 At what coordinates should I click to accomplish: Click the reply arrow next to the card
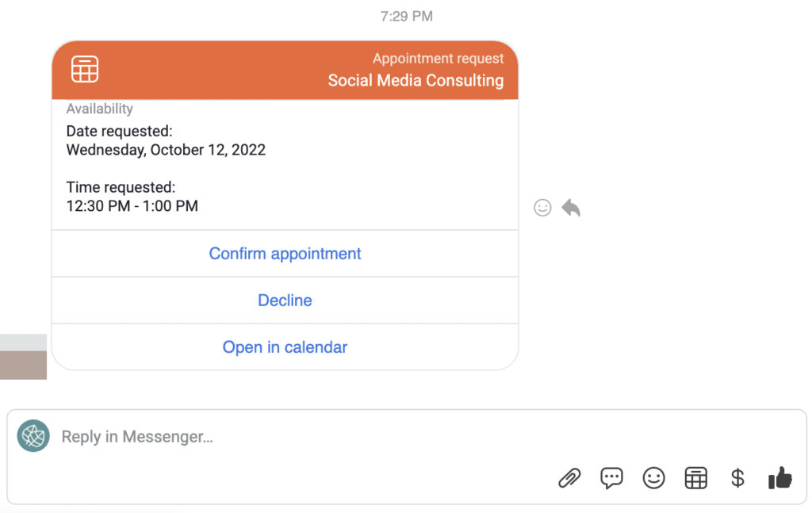click(x=570, y=207)
